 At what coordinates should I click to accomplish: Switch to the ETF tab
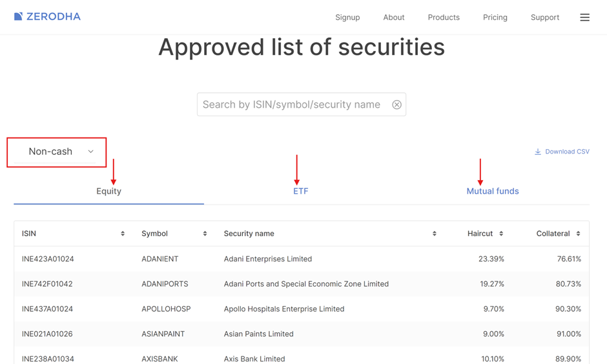pyautogui.click(x=300, y=191)
